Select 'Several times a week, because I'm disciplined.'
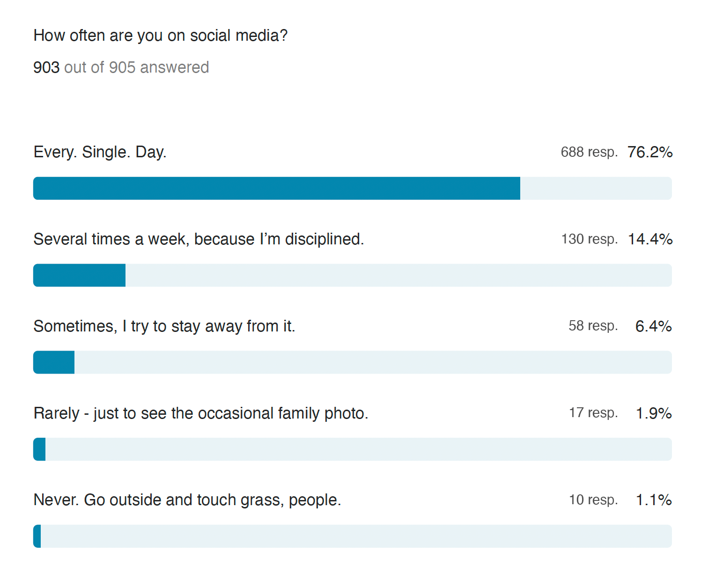708x588 pixels. point(199,239)
